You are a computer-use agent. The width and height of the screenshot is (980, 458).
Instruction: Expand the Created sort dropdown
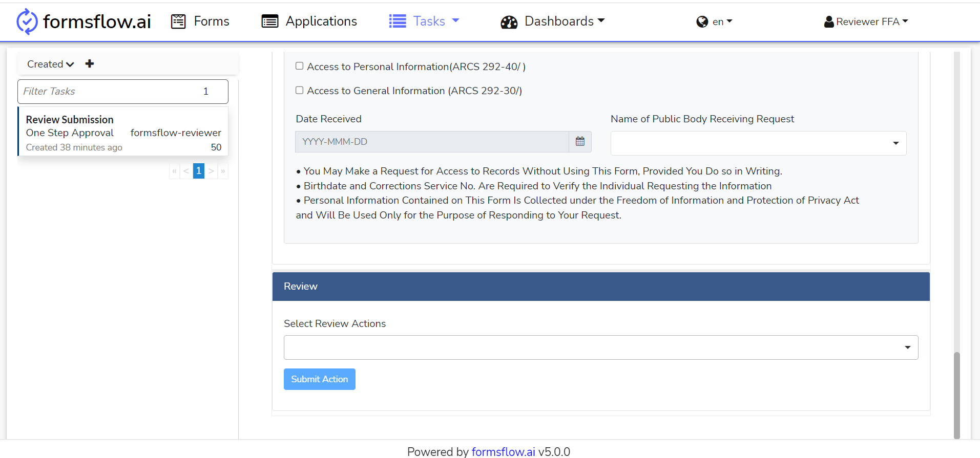[x=51, y=64]
